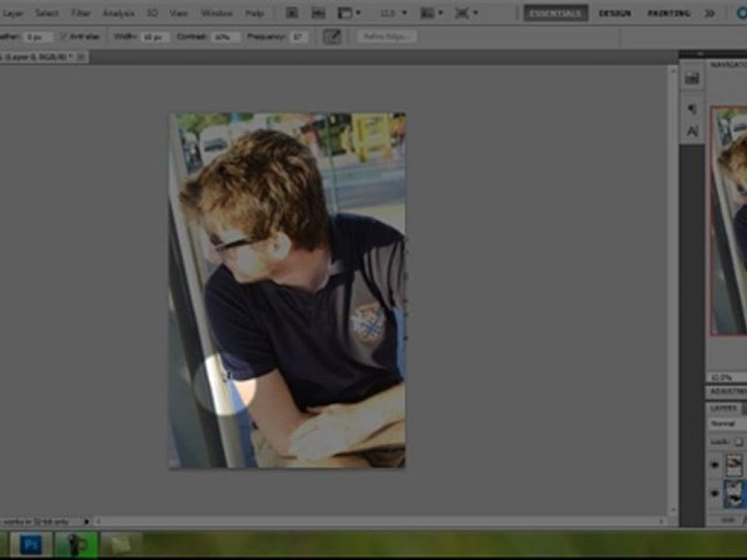The height and width of the screenshot is (560, 747).
Task: Select the highlighted lower layer thumbnail
Action: click(x=734, y=494)
